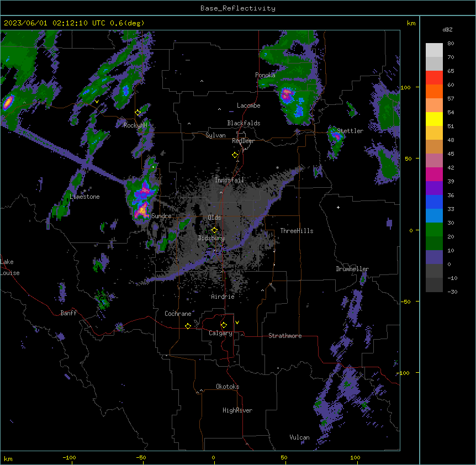Click the Lacombe city label
476x465 pixels.
248,105
